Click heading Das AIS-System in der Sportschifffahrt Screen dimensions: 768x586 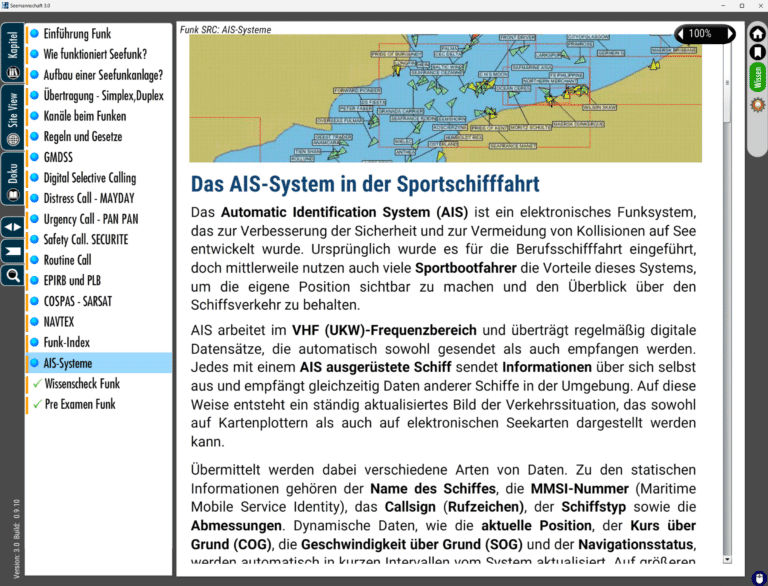[365, 184]
